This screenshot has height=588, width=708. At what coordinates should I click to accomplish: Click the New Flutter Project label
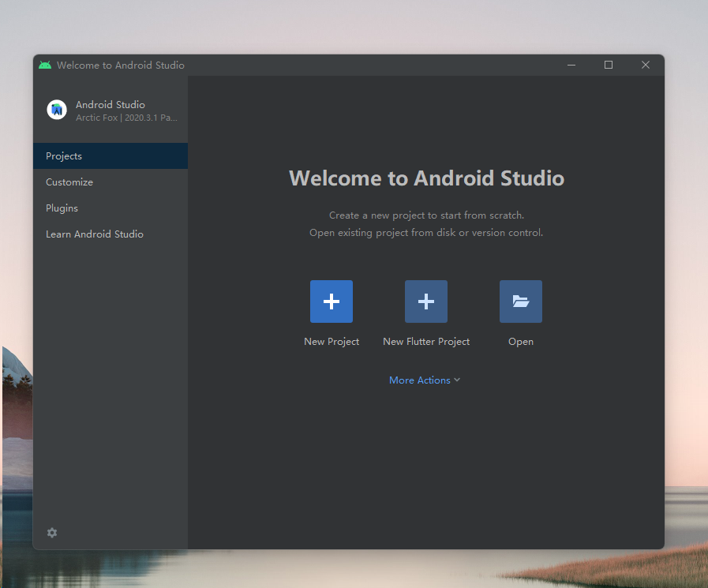click(x=426, y=342)
